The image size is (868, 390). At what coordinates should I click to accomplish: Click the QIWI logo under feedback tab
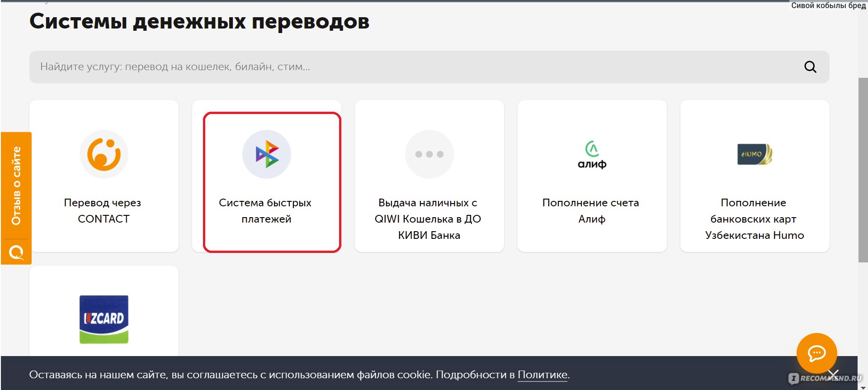tap(16, 252)
